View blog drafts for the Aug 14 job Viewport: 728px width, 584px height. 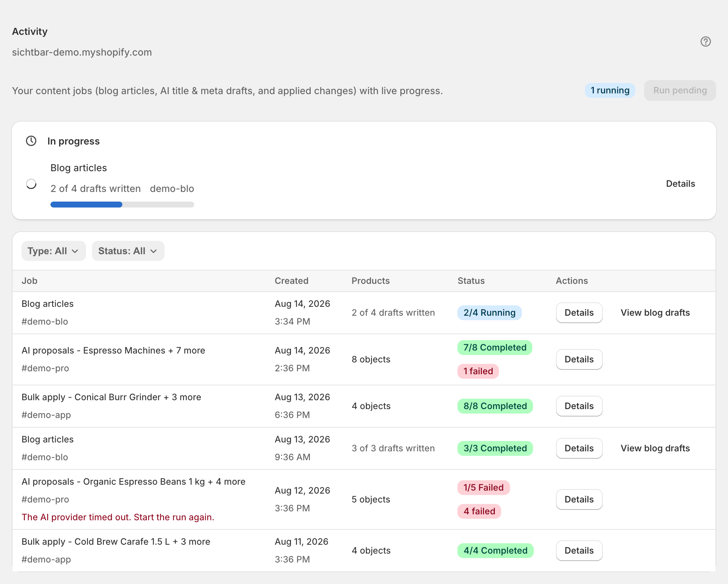(655, 313)
